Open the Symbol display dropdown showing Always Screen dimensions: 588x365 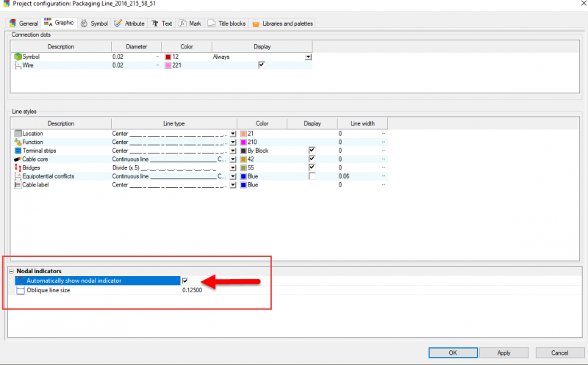point(309,57)
